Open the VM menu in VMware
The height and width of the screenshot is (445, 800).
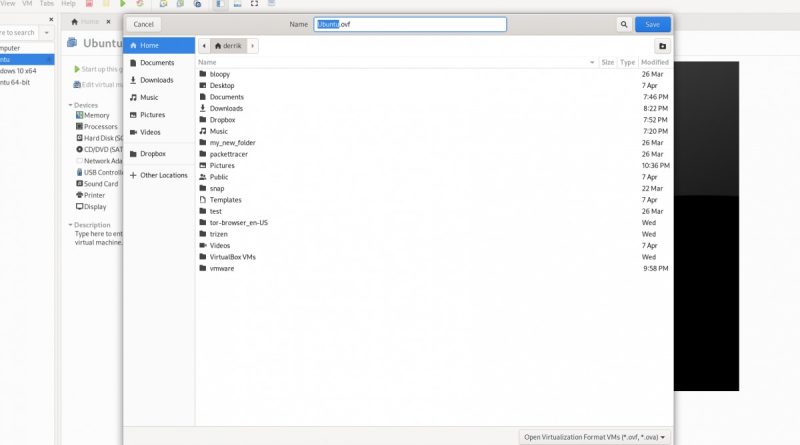coord(27,4)
